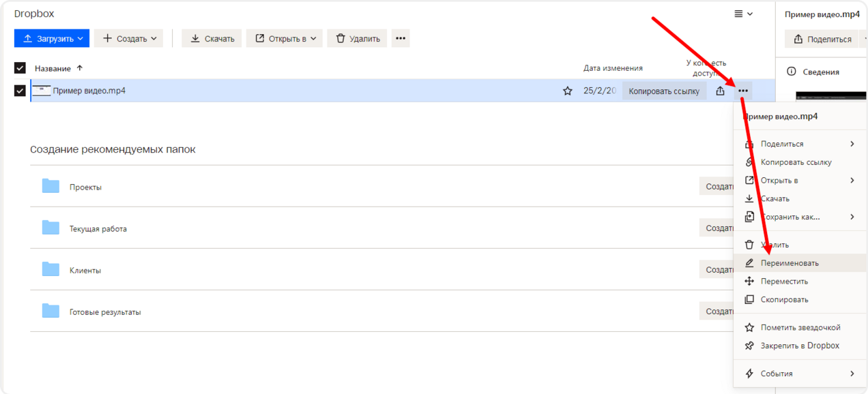Click the Клиенты folder name
The image size is (868, 394).
(x=85, y=271)
